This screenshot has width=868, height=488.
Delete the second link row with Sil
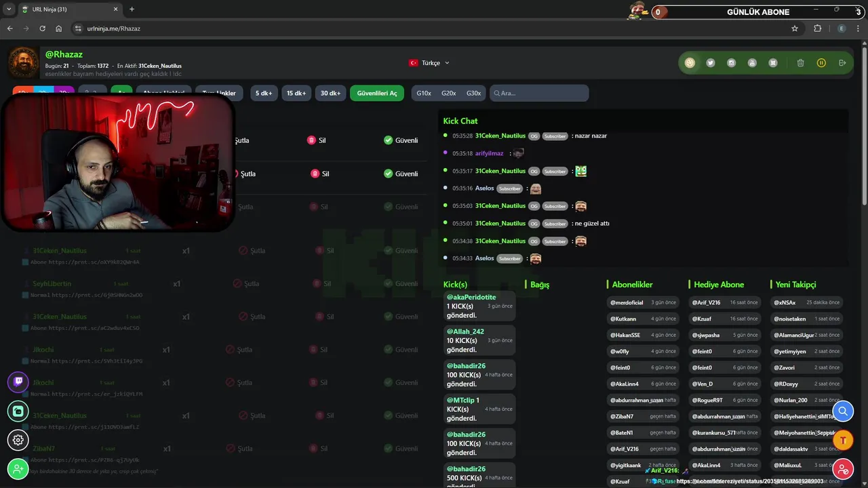point(319,174)
